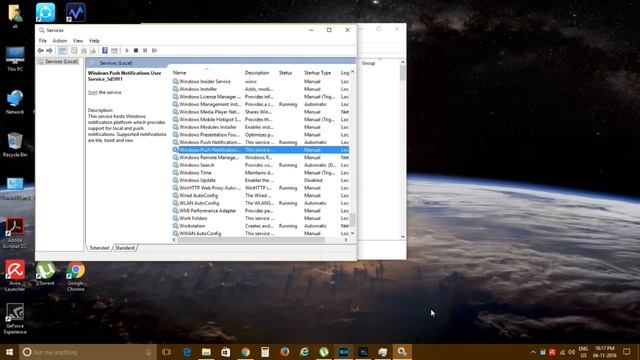
Task: Select Windows Media Player Network row
Action: click(260, 112)
